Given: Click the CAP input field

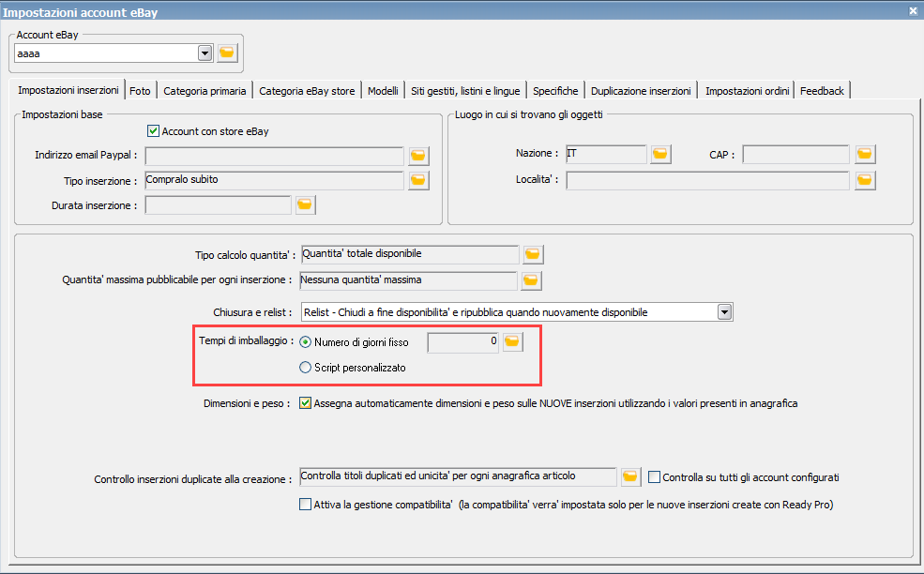Looking at the screenshot, I should tap(795, 155).
